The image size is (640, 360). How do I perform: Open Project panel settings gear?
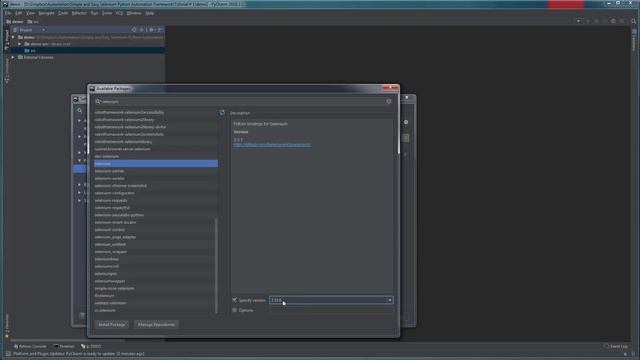[151, 30]
